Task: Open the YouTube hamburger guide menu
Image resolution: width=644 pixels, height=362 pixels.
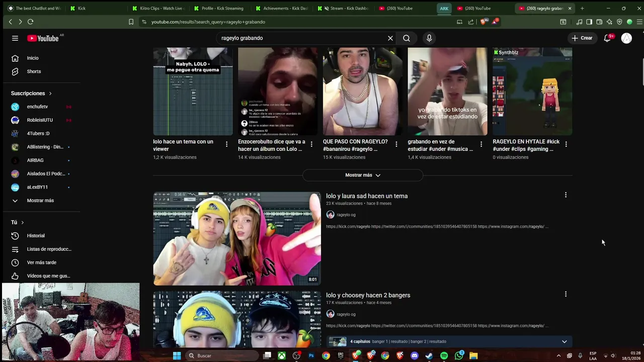Action: click(x=15, y=38)
